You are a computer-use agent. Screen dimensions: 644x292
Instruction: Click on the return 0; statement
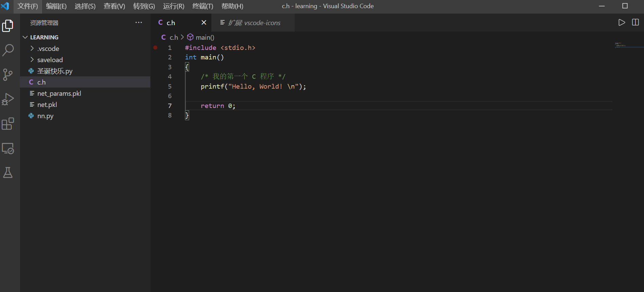click(218, 106)
